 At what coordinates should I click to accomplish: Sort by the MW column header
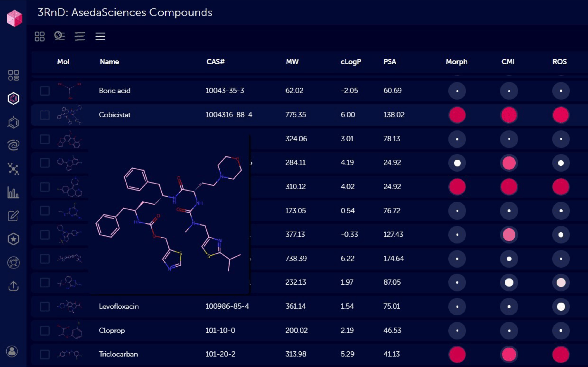[292, 62]
